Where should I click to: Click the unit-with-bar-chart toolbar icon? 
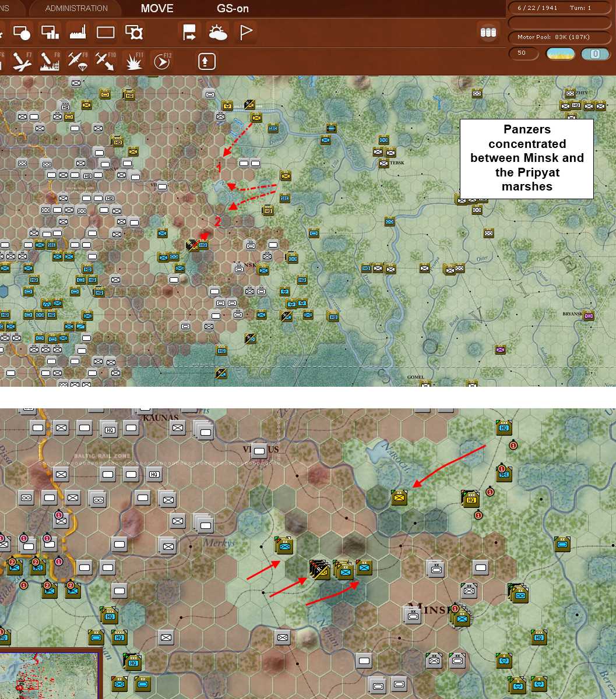(x=50, y=32)
